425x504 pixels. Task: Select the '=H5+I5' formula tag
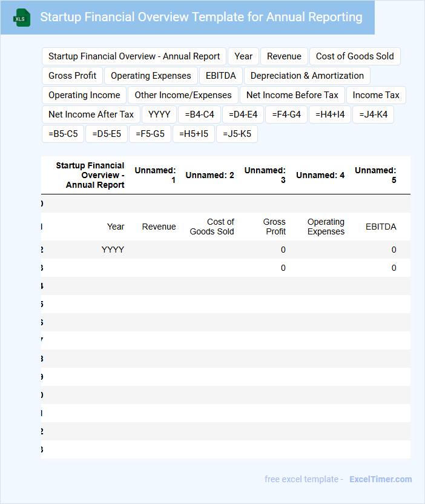coord(194,134)
